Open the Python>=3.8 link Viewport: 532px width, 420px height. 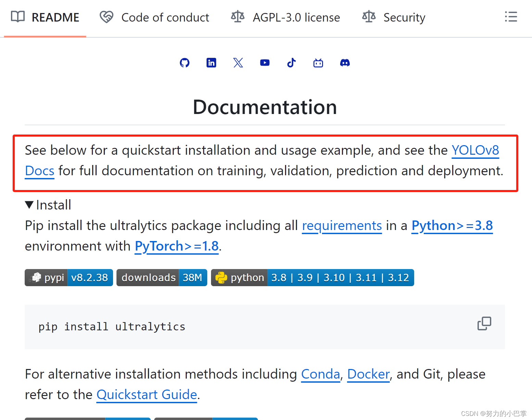tap(452, 226)
